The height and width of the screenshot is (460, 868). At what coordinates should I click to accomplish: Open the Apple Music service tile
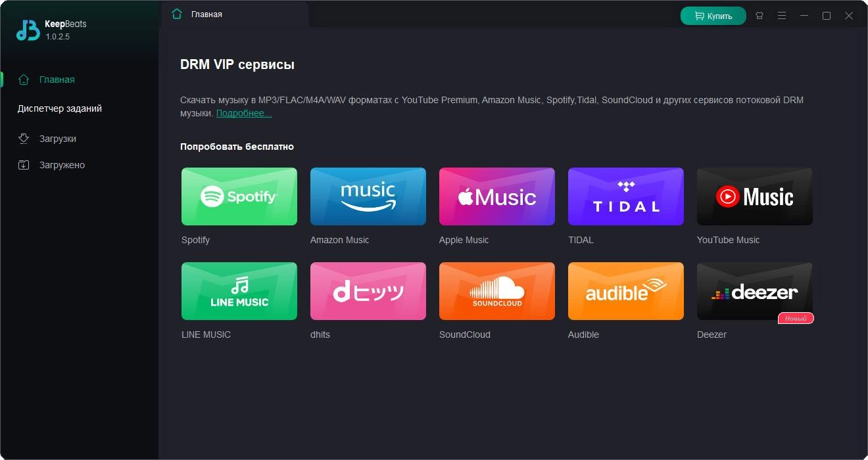pos(497,196)
